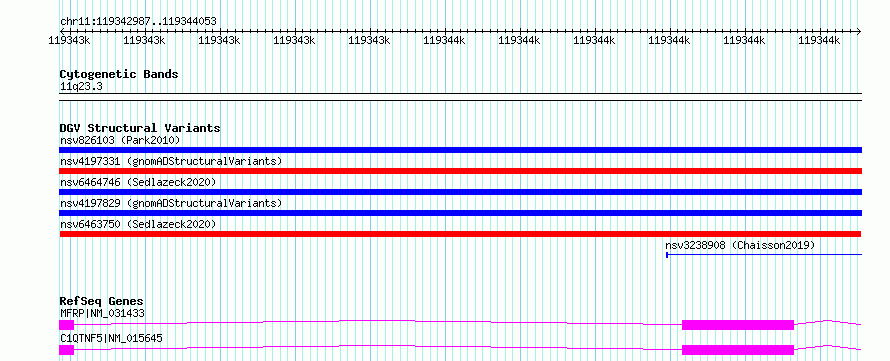The height and width of the screenshot is (361, 890).
Task: Open nsv6464746 (Sedlazeck2020) variant label
Action: coord(138,182)
